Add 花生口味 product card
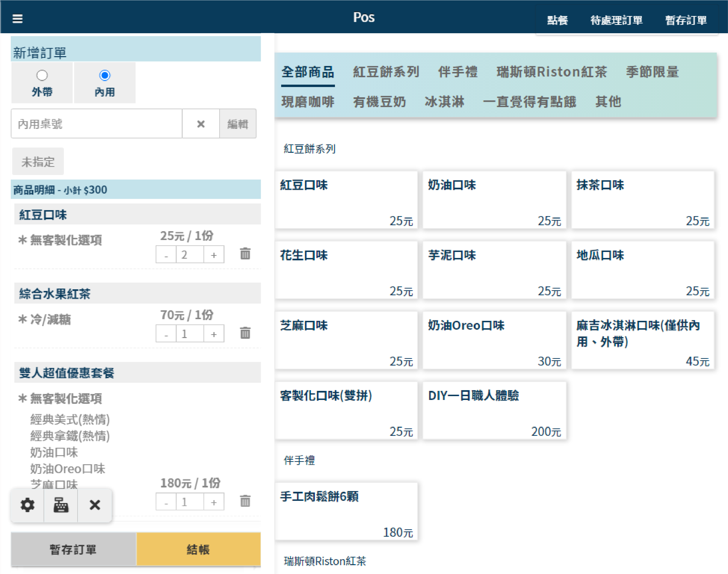Screen dimensions: 728x574 [x=346, y=270]
